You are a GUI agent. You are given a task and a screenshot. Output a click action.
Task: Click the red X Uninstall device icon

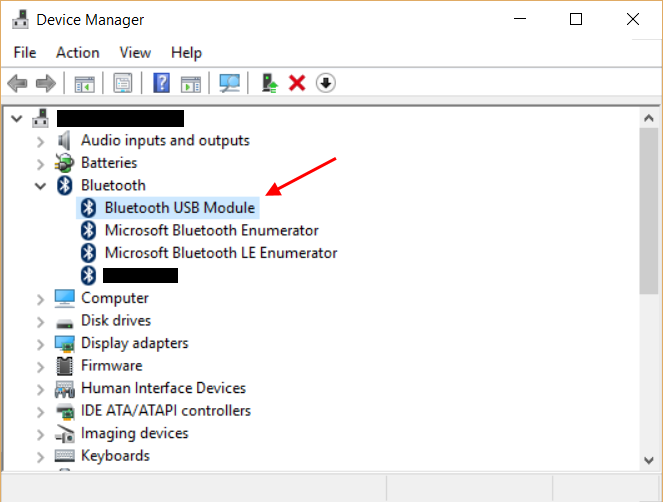(x=297, y=83)
